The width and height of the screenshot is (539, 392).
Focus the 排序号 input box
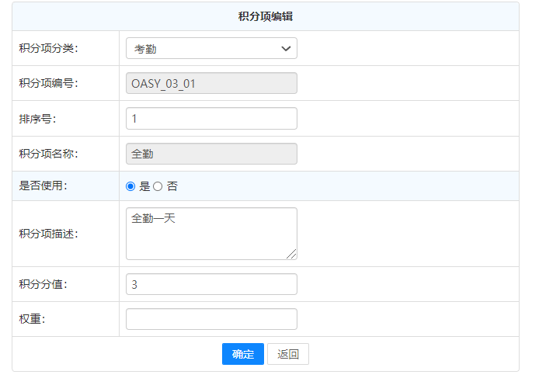pyautogui.click(x=211, y=119)
